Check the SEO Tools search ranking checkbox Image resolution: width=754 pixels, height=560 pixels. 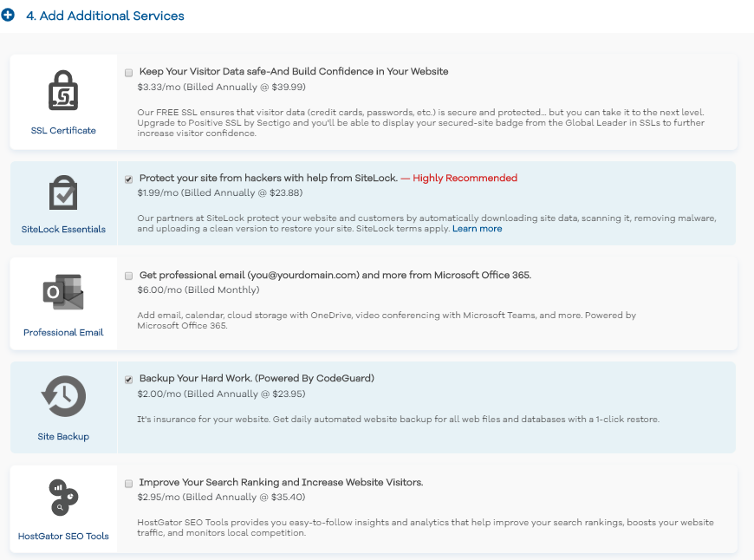pos(129,483)
